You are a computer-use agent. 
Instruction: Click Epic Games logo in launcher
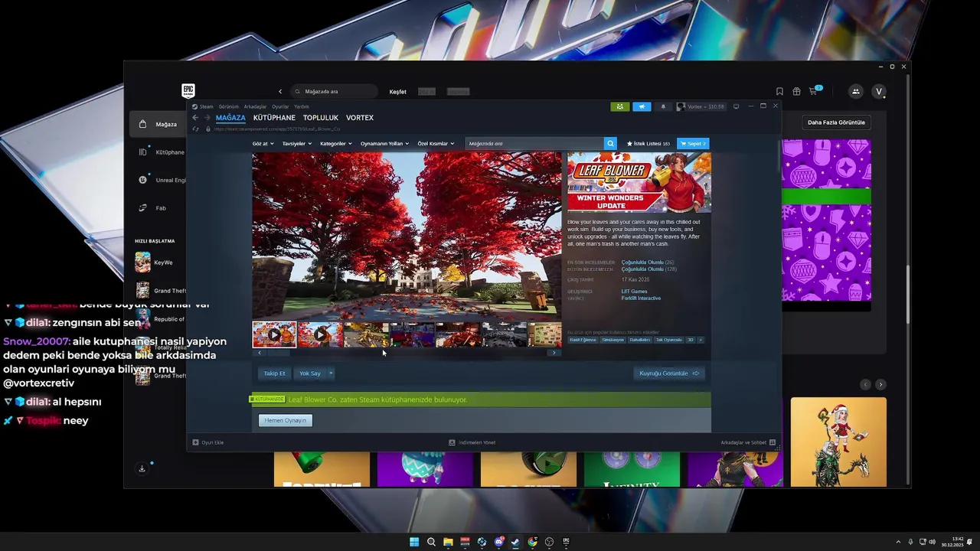[x=188, y=91]
